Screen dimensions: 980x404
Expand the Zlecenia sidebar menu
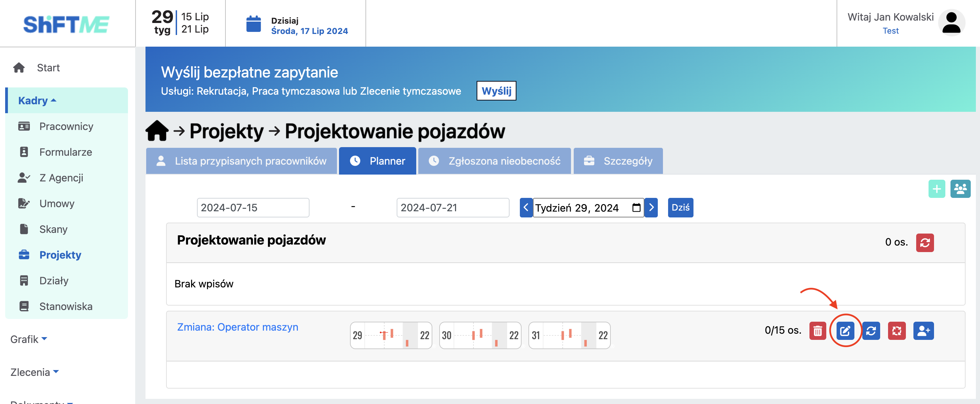tap(34, 372)
